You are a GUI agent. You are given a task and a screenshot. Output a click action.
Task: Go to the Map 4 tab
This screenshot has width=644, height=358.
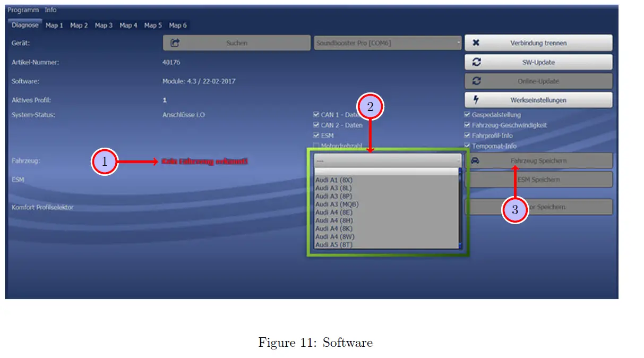[128, 25]
